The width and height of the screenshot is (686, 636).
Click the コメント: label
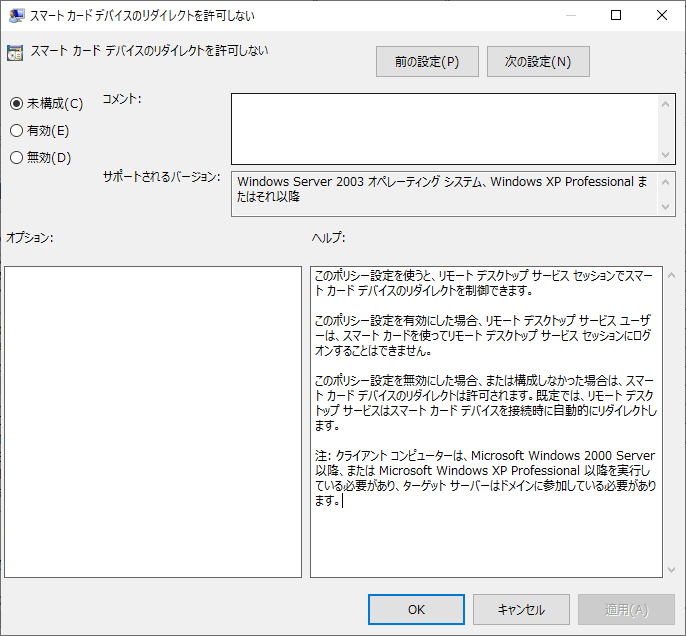click(122, 99)
